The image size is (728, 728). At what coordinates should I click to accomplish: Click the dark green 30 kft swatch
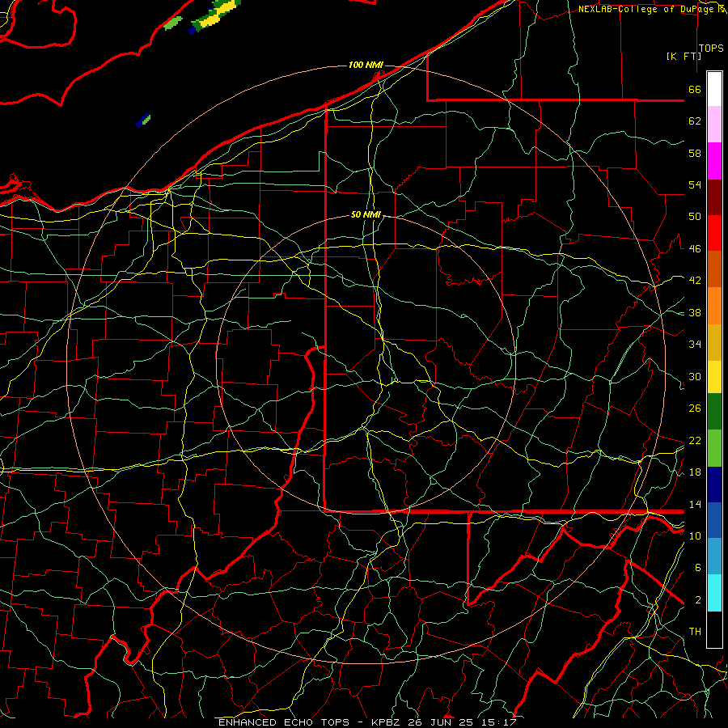[714, 412]
